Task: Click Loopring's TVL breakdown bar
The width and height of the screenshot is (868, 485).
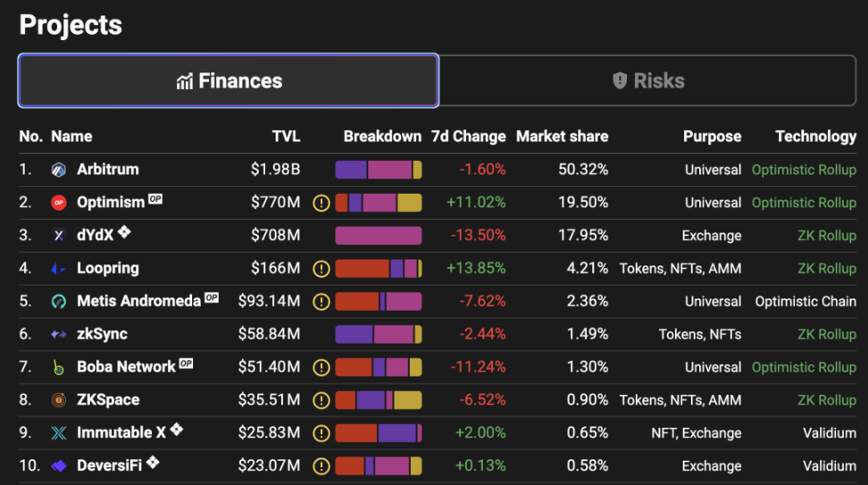Action: pos(379,269)
